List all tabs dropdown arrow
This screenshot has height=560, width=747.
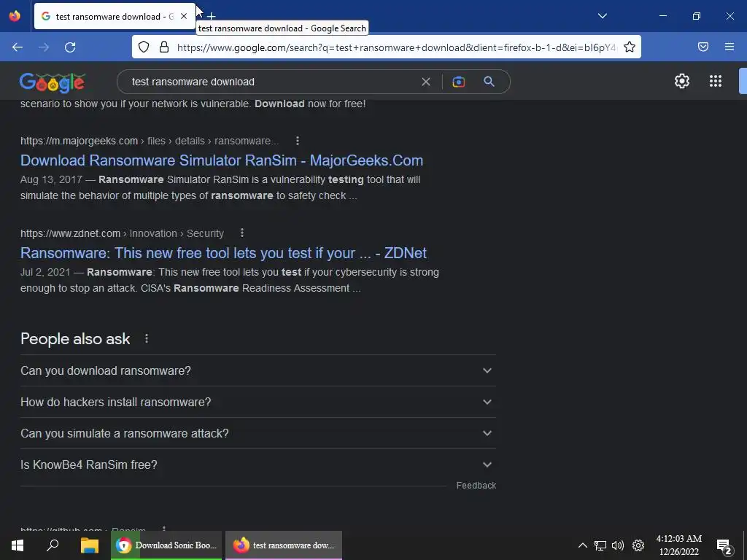pyautogui.click(x=602, y=16)
